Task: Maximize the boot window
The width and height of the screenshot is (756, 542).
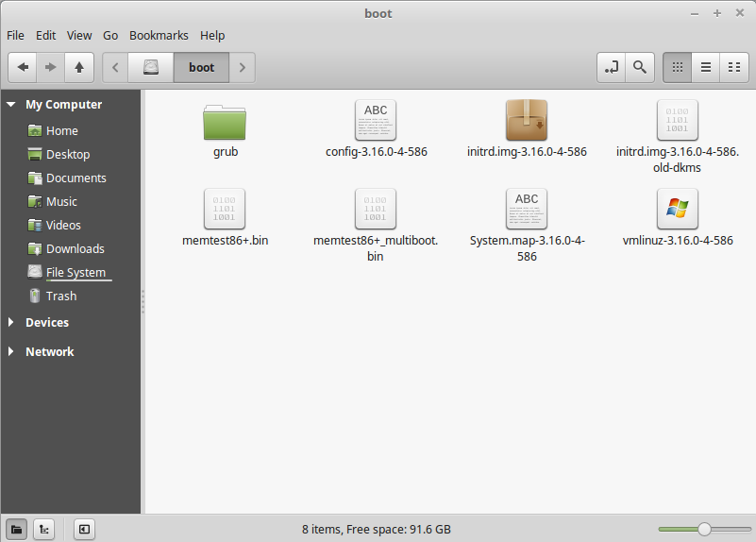Action: (x=717, y=13)
